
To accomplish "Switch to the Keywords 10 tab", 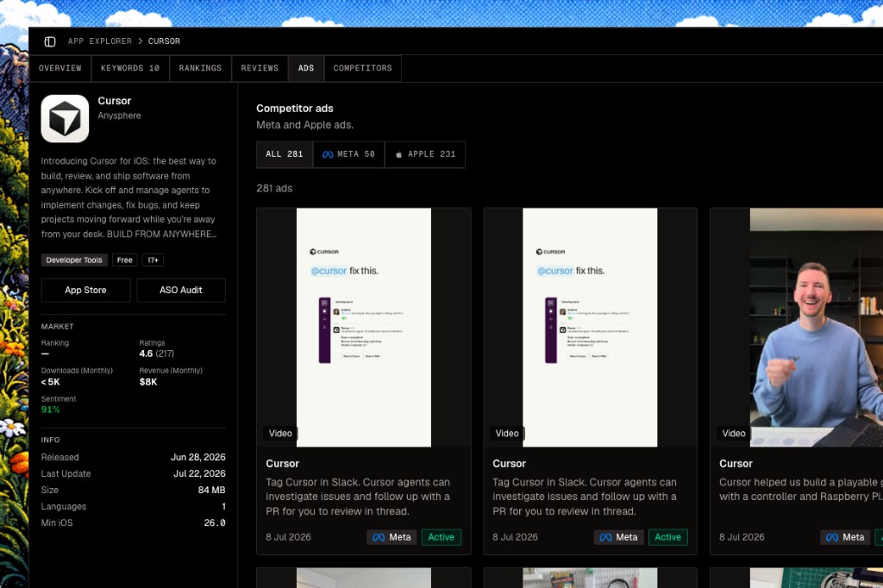I will coord(130,68).
